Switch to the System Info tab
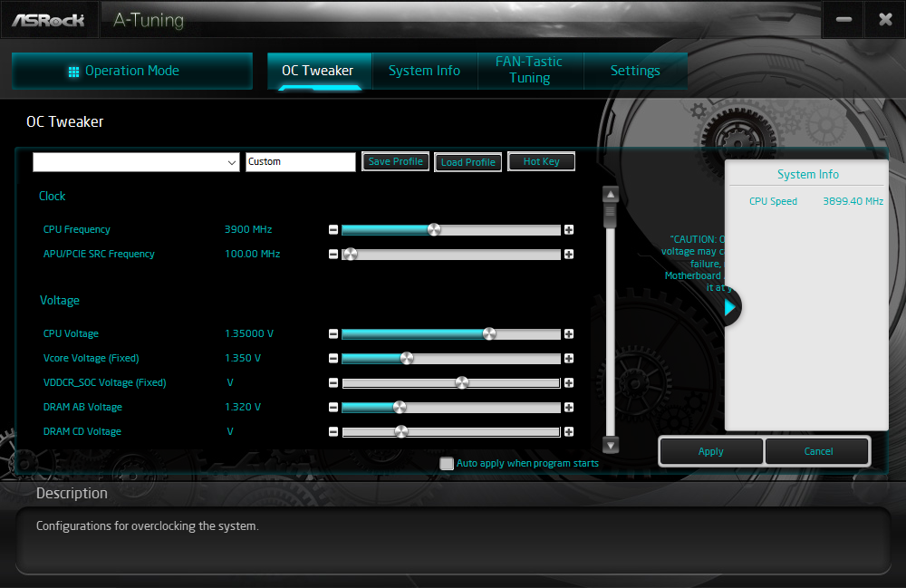 (x=425, y=71)
